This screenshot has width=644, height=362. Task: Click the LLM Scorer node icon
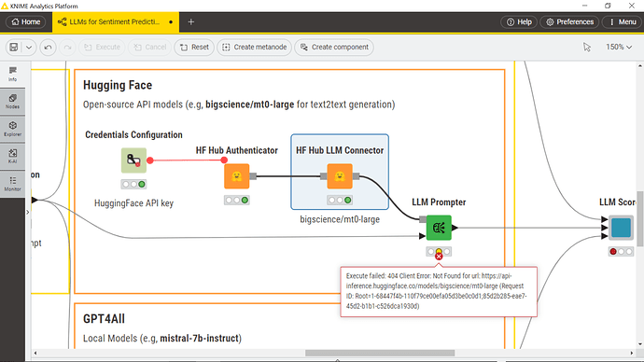coord(621,228)
